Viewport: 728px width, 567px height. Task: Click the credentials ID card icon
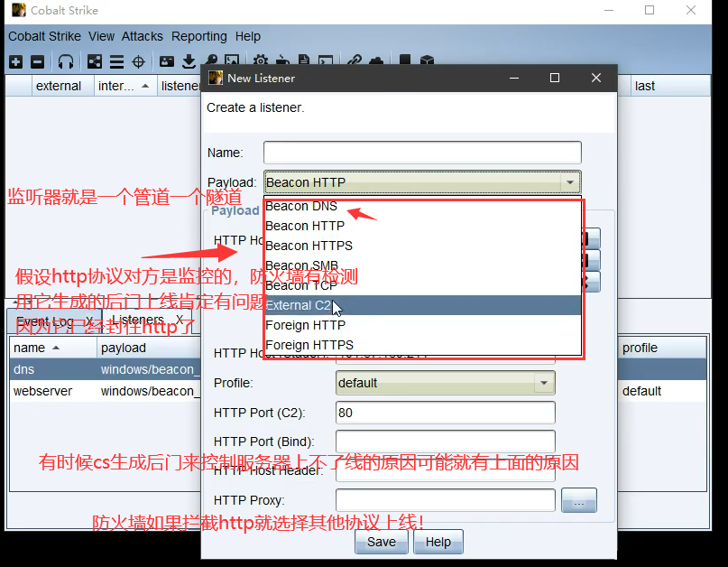(x=167, y=61)
